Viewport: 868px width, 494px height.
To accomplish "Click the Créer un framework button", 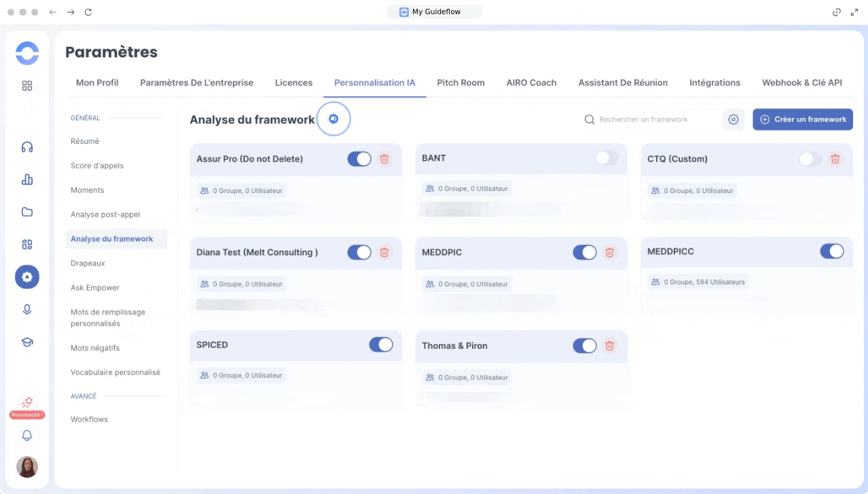I will pos(803,119).
